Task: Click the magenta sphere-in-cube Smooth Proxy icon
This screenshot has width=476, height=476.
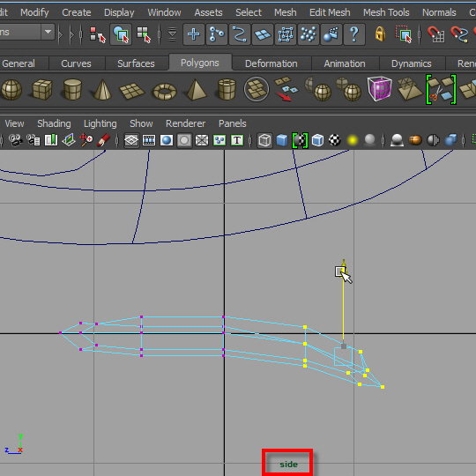Action: tap(379, 89)
